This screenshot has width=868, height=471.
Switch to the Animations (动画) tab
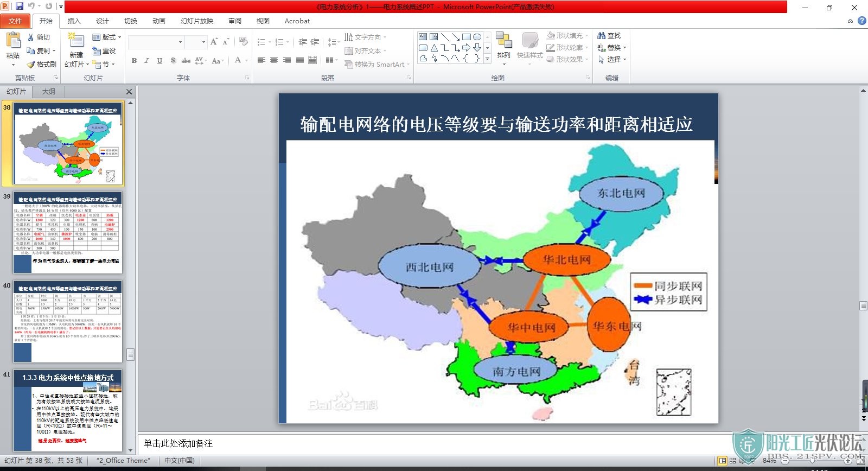point(158,21)
